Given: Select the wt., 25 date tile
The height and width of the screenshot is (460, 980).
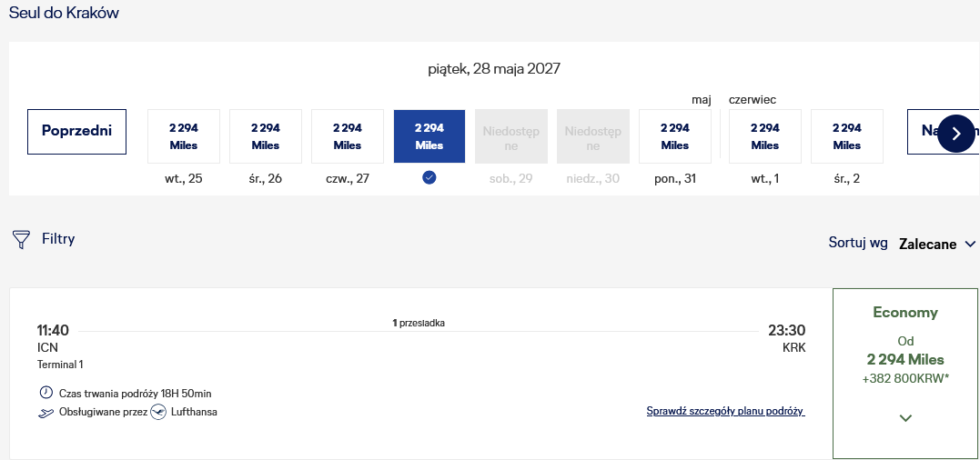Looking at the screenshot, I should tap(184, 136).
